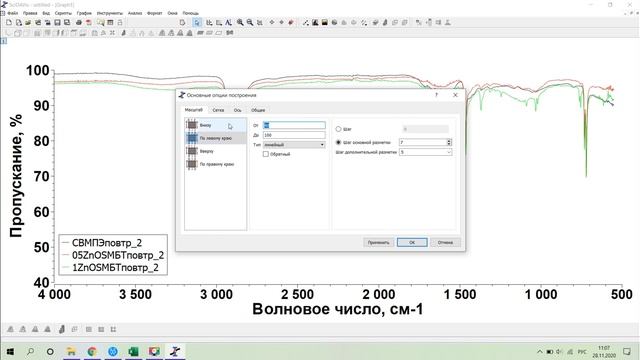Click the draw line arrow icon
Screen dimensions: 640x360
(x=306, y=22)
